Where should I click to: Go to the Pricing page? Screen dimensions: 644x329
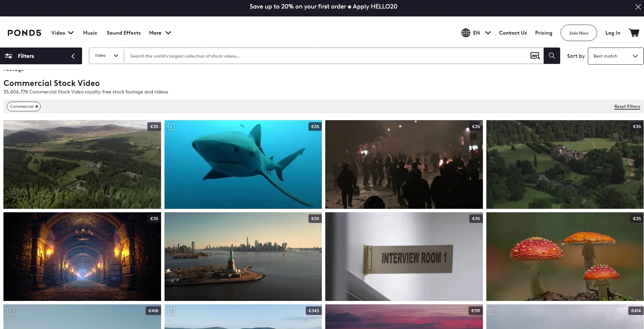tap(543, 33)
